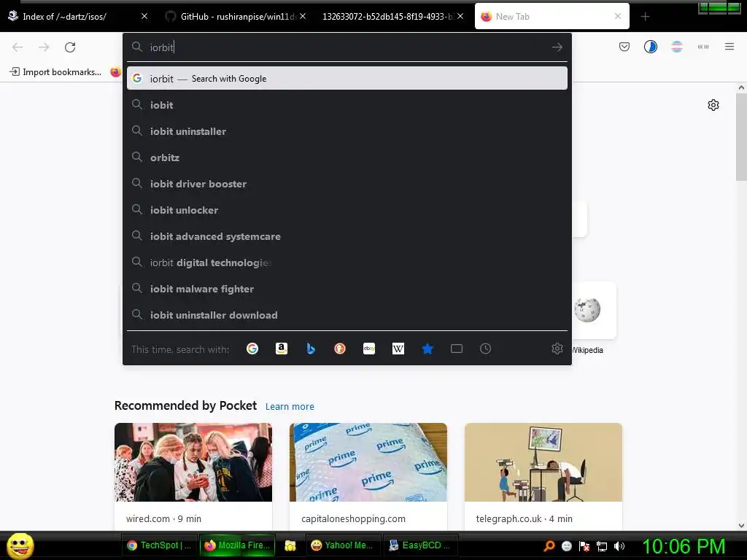Close the New Tab tab
Screen dimensions: 747x560
pyautogui.click(x=618, y=16)
